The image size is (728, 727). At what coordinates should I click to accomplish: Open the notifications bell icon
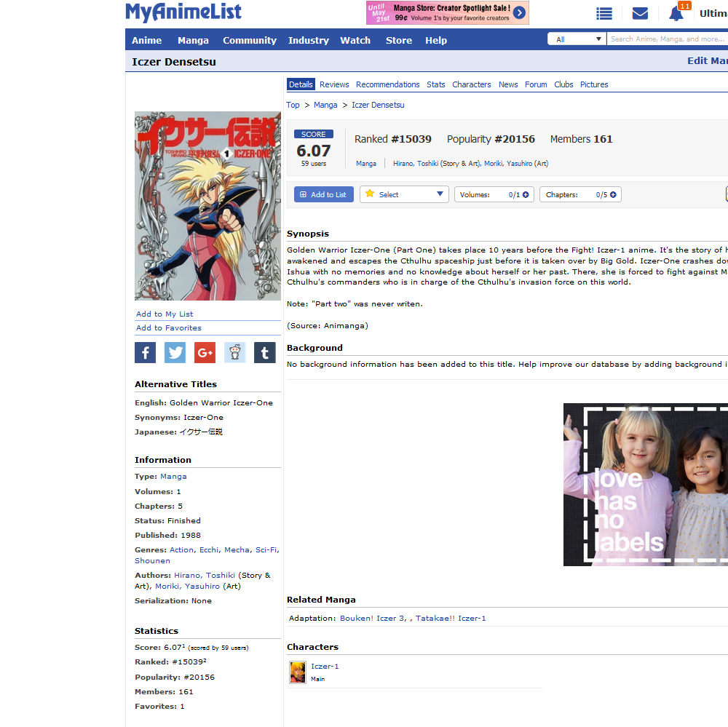676,13
